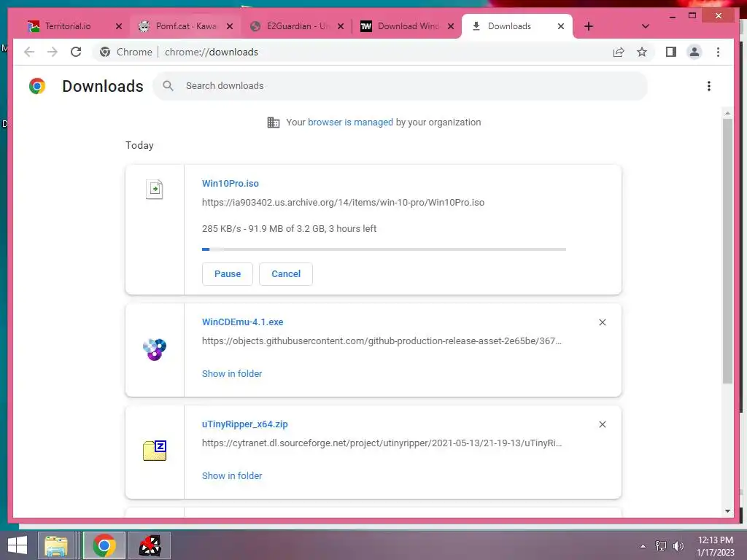Open File Explorer from the taskbar

55,545
